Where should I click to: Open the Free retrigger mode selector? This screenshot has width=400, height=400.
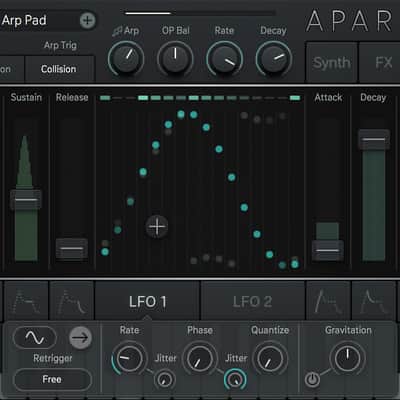pyautogui.click(x=52, y=379)
